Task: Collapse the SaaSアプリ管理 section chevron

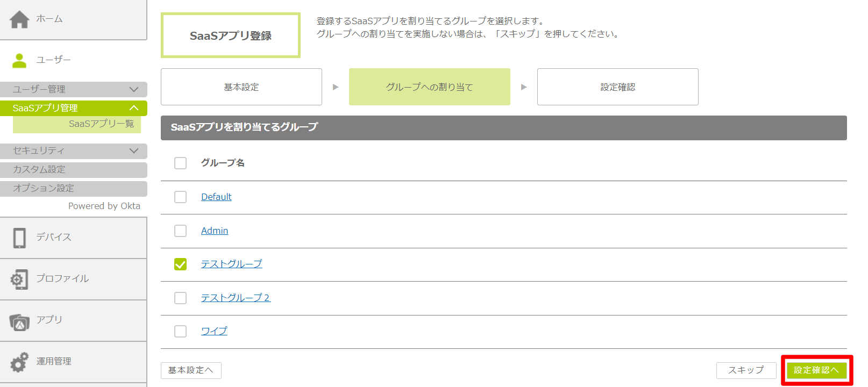Action: [x=134, y=108]
